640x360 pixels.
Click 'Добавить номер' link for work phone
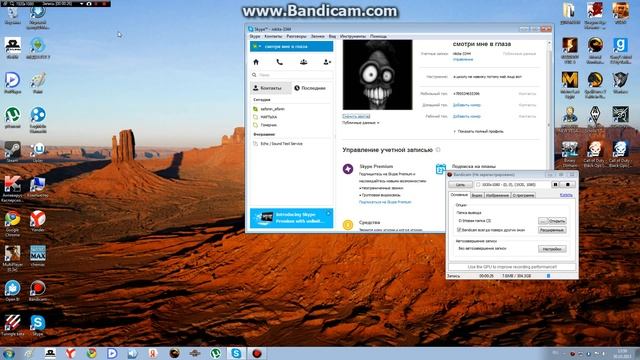(x=467, y=117)
